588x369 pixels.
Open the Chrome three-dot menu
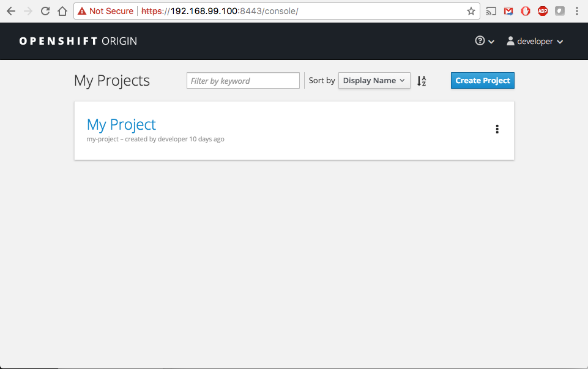(x=577, y=11)
